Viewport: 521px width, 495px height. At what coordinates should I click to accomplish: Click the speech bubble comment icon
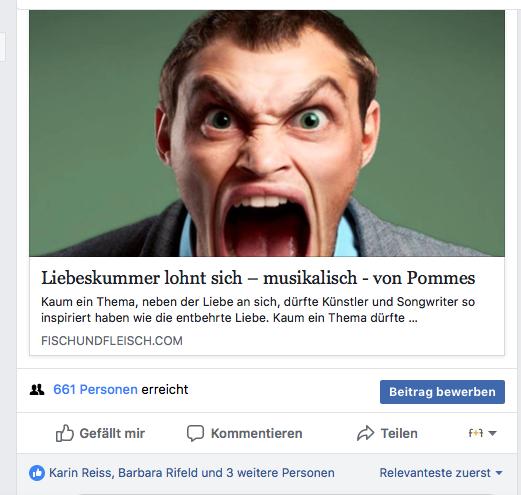pyautogui.click(x=195, y=433)
